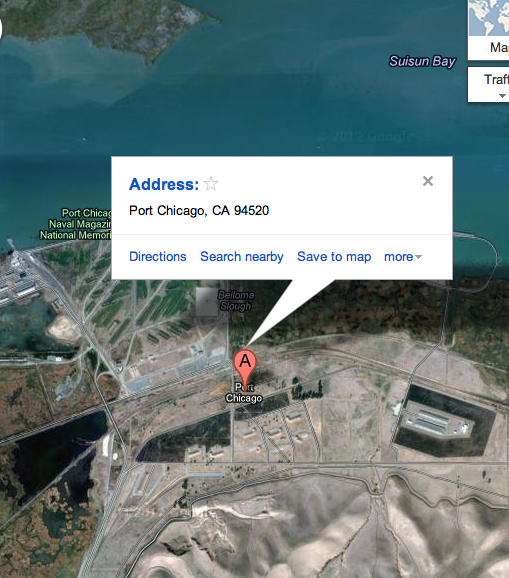This screenshot has height=578, width=509.
Task: Toggle the Traffic layer button
Action: pos(489,84)
